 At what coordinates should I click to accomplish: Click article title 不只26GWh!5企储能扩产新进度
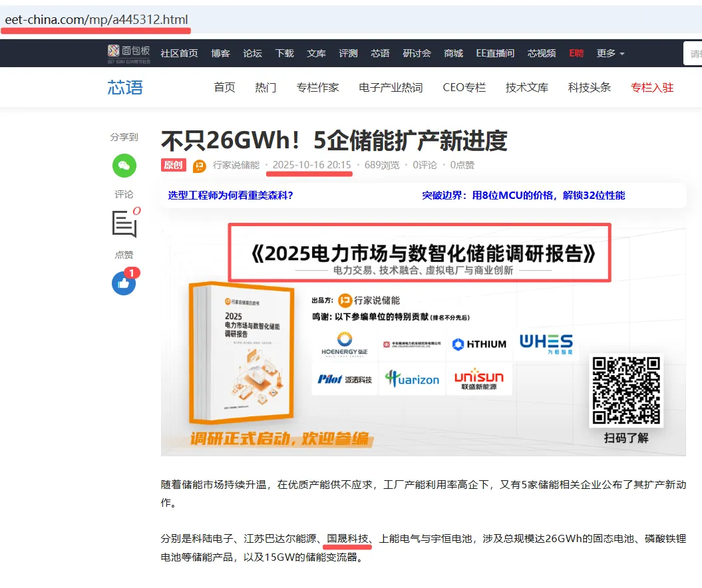[x=334, y=140]
